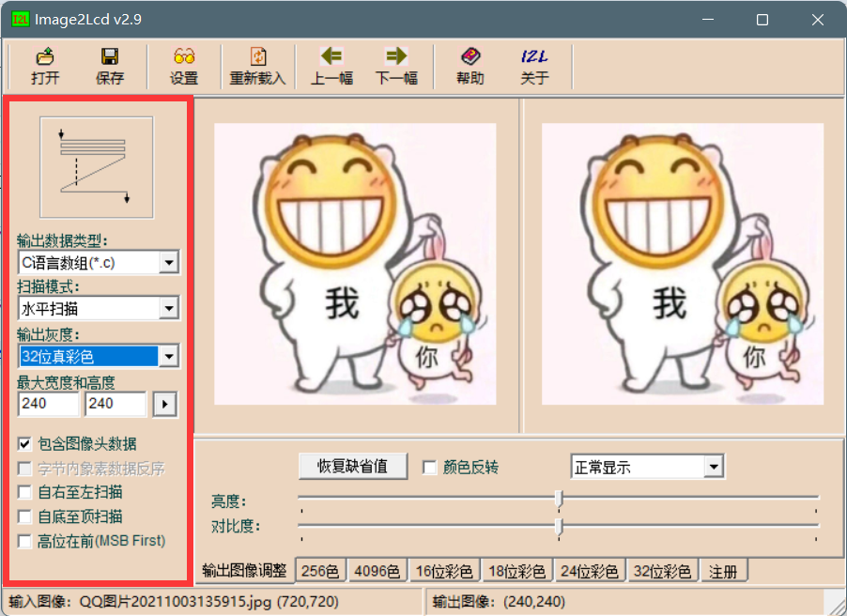The width and height of the screenshot is (847, 616).
Task: Click the input image preview on left
Action: (x=355, y=264)
